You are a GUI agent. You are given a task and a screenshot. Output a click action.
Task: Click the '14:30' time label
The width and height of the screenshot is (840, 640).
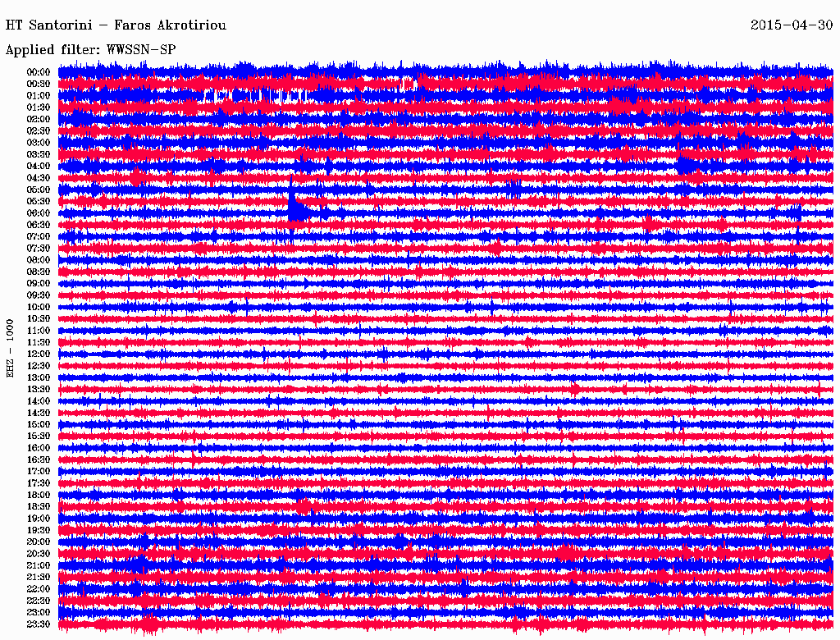[39, 413]
